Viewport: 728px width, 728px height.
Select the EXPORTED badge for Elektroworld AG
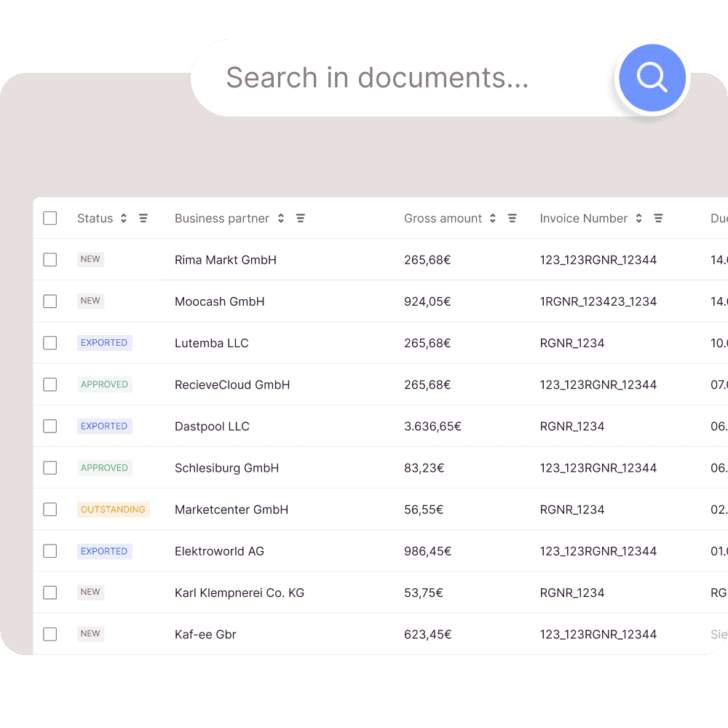pos(104,551)
